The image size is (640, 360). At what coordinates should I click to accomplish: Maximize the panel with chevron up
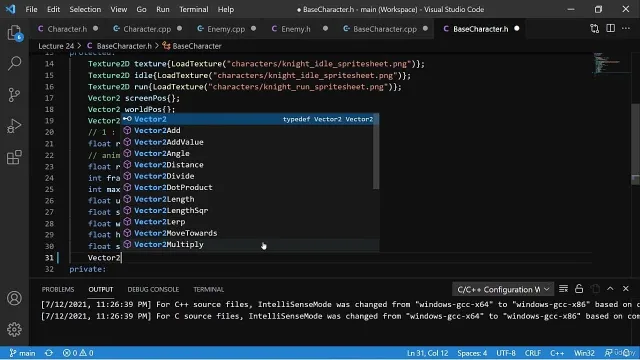[610, 289]
